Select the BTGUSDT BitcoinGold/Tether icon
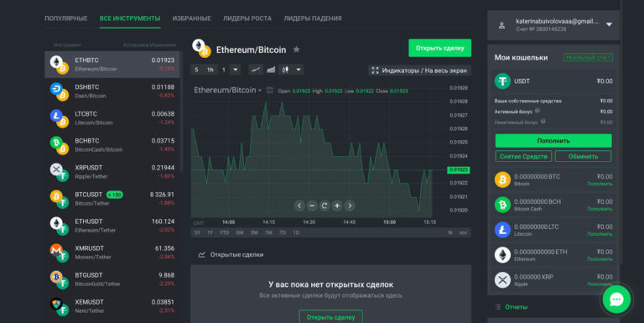This screenshot has height=323, width=644. point(60,279)
